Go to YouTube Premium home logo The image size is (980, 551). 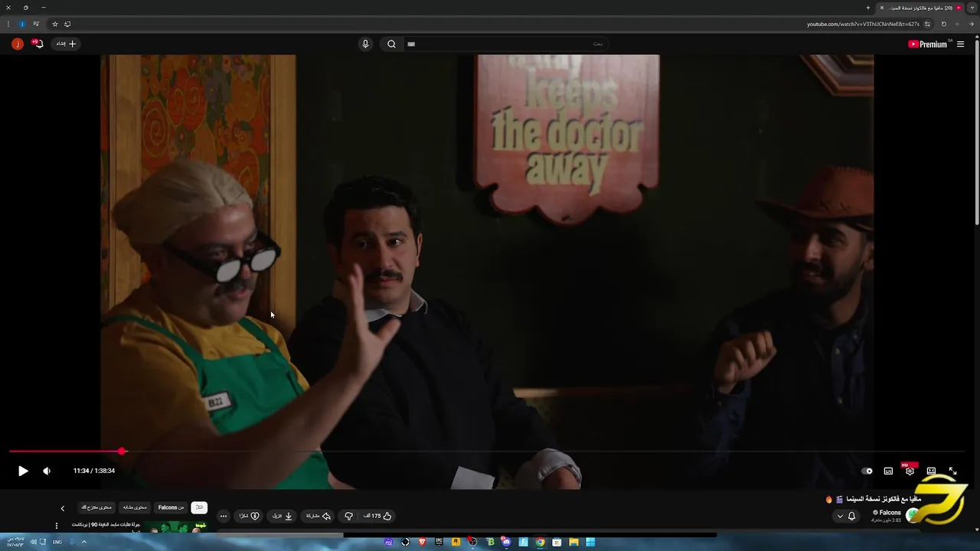click(x=928, y=44)
